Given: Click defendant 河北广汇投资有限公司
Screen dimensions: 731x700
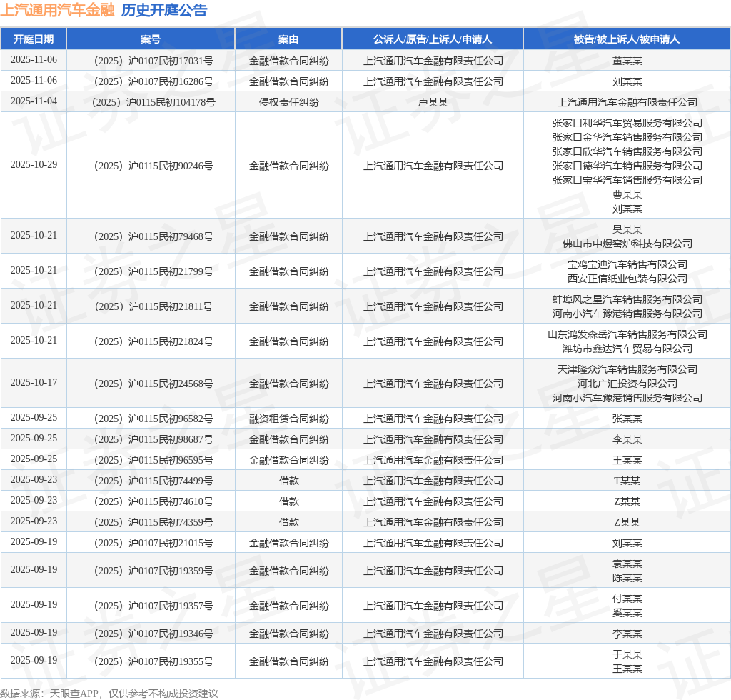Looking at the screenshot, I should point(627,384).
